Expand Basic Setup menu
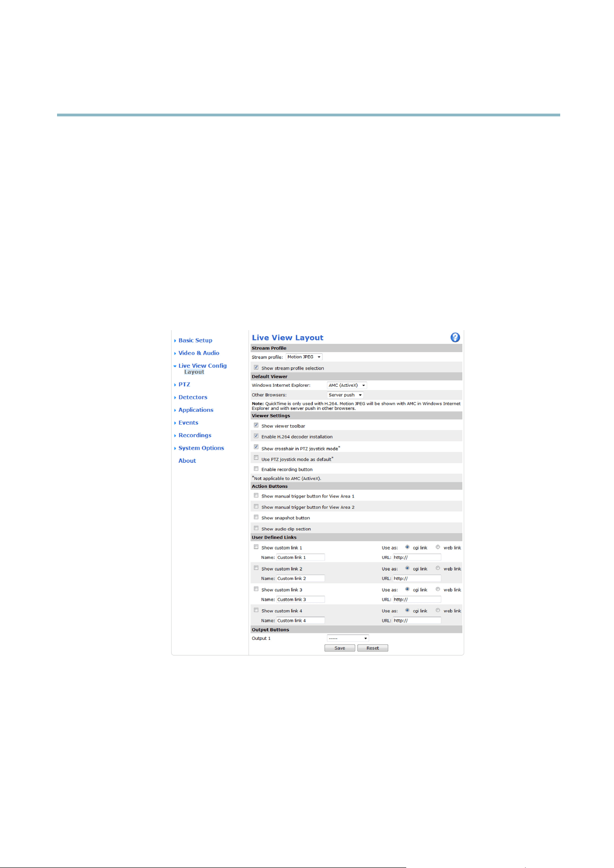Image resolution: width=614 pixels, height=868 pixels. coord(195,340)
